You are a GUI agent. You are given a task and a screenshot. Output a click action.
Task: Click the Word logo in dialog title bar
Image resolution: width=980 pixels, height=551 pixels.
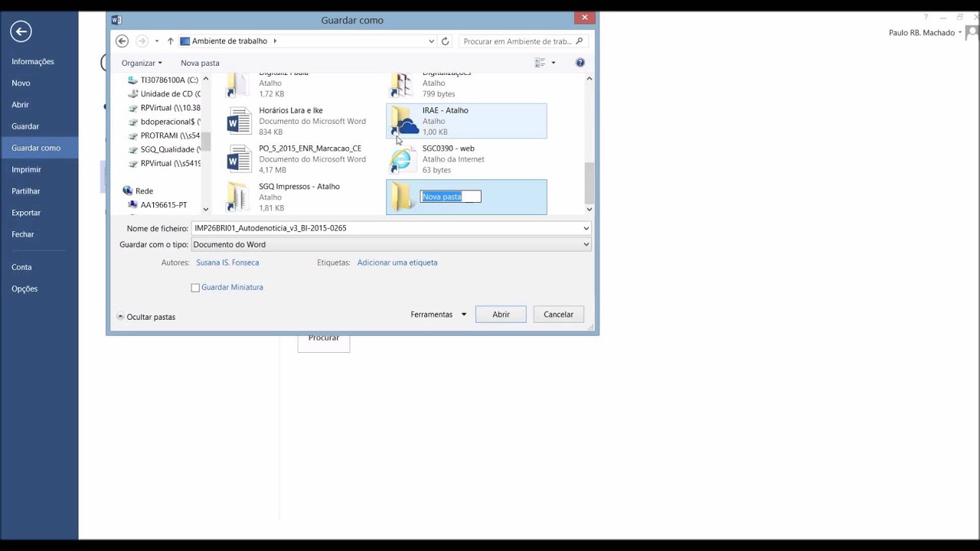tap(116, 20)
